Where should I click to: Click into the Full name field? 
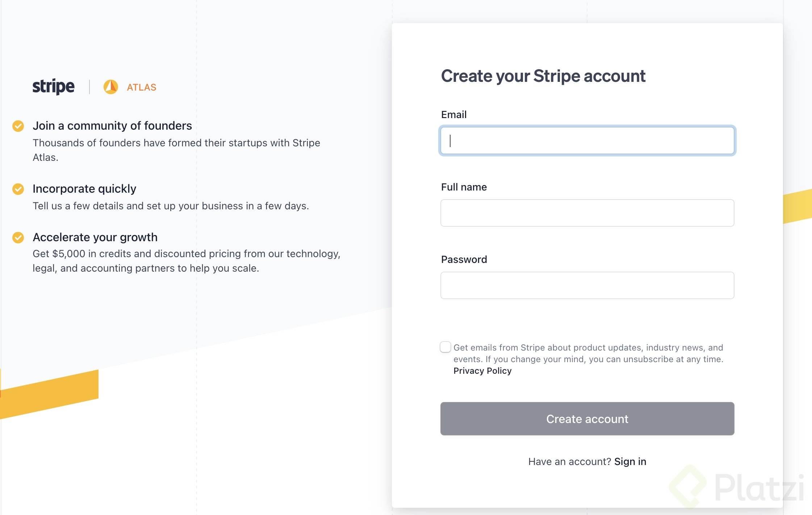(587, 213)
